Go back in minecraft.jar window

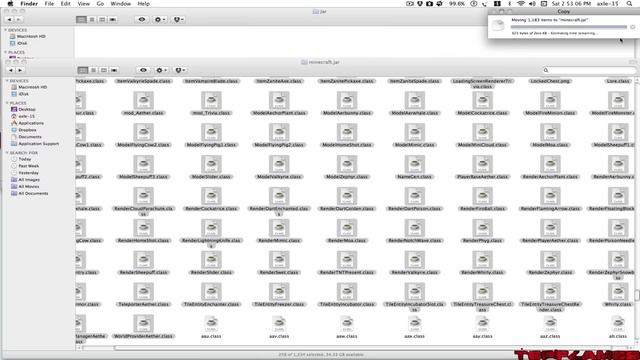[11, 70]
